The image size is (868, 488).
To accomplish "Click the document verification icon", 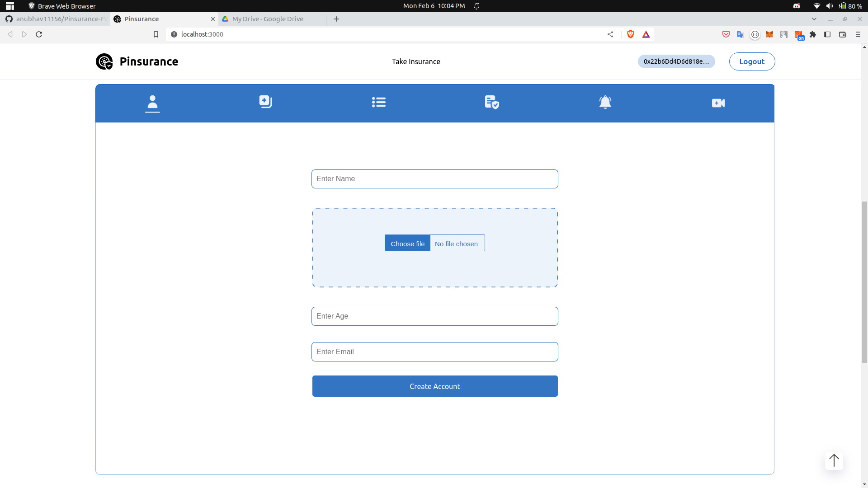I will (x=491, y=103).
